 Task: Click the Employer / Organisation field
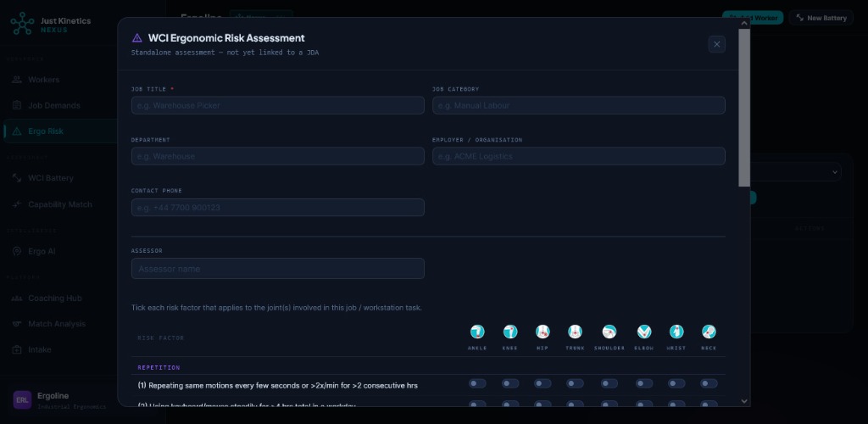pyautogui.click(x=578, y=156)
